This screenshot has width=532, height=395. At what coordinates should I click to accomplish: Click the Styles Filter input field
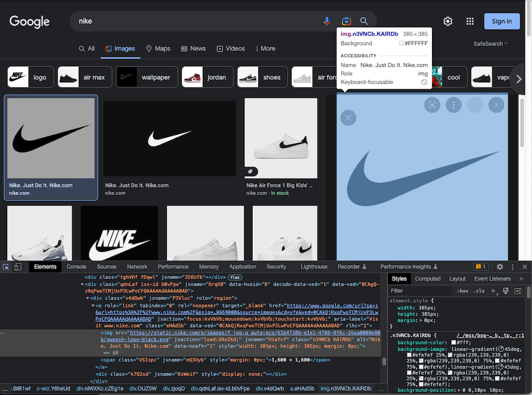[421, 291]
